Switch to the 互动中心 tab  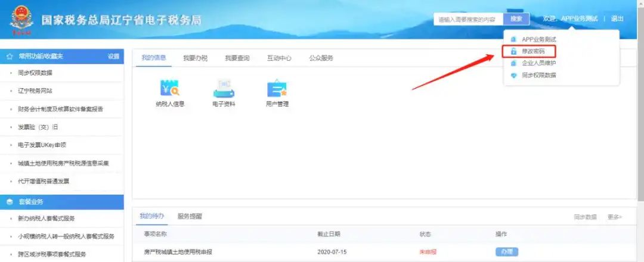coord(279,58)
